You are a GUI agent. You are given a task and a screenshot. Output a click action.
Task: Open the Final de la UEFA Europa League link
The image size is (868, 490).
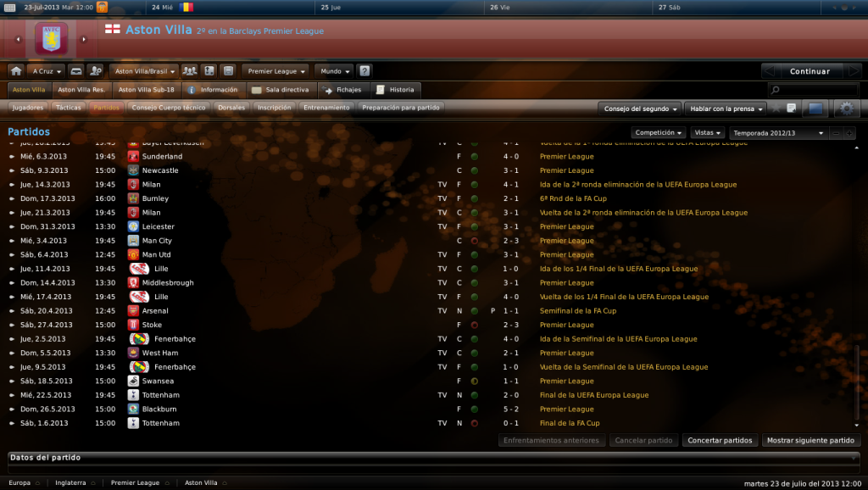[x=594, y=395]
